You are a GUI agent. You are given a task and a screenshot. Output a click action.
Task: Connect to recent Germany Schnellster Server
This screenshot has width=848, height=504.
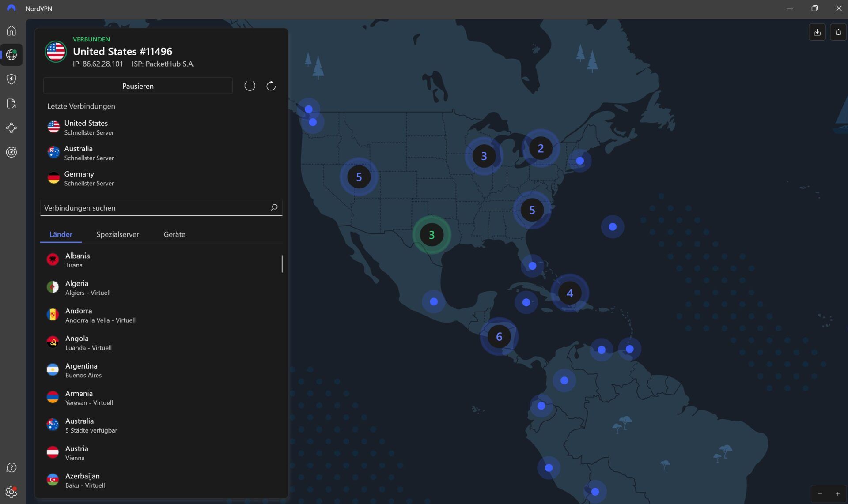(161, 178)
